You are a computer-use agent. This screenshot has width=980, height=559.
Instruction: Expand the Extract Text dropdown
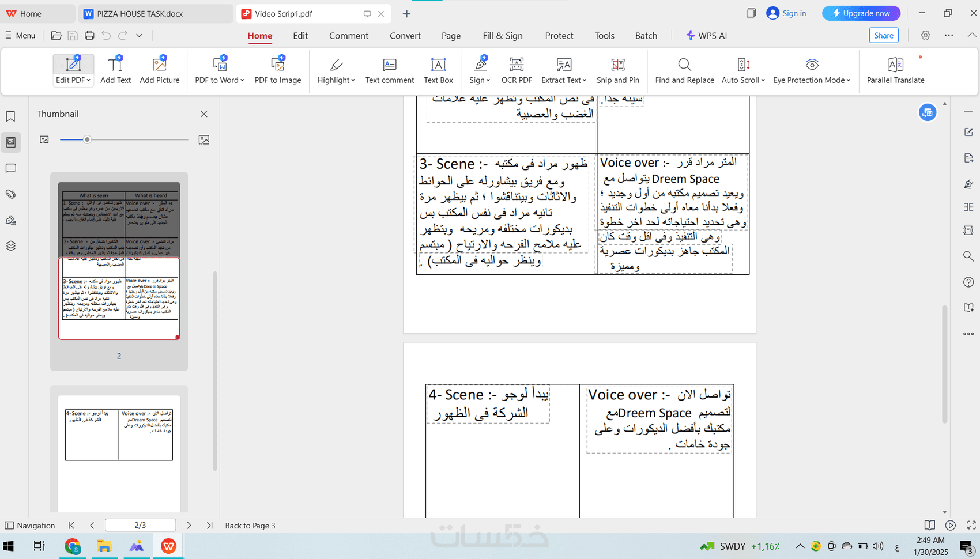(585, 81)
